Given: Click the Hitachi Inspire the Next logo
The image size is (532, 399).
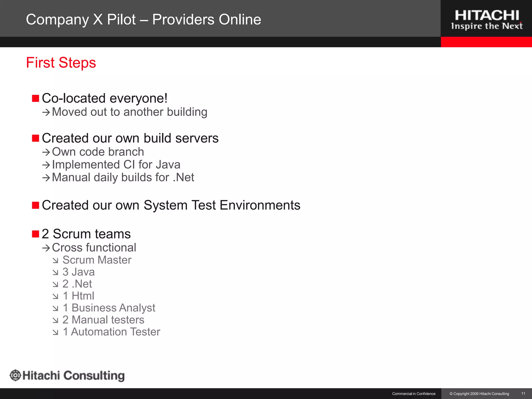Looking at the screenshot, I should 487,20.
